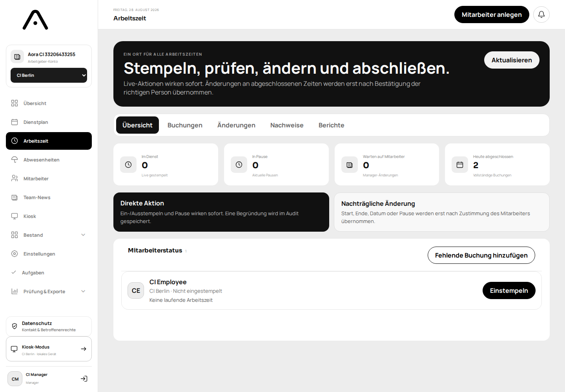565x392 pixels.
Task: Click the Aktualisieren button
Action: [512, 60]
